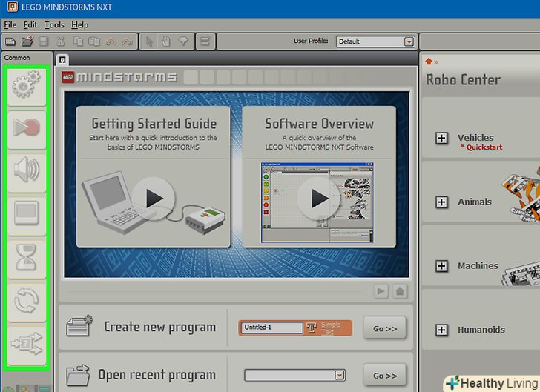This screenshot has height=392, width=540.
Task: Click the Quickstart label under Vehicles
Action: [481, 147]
